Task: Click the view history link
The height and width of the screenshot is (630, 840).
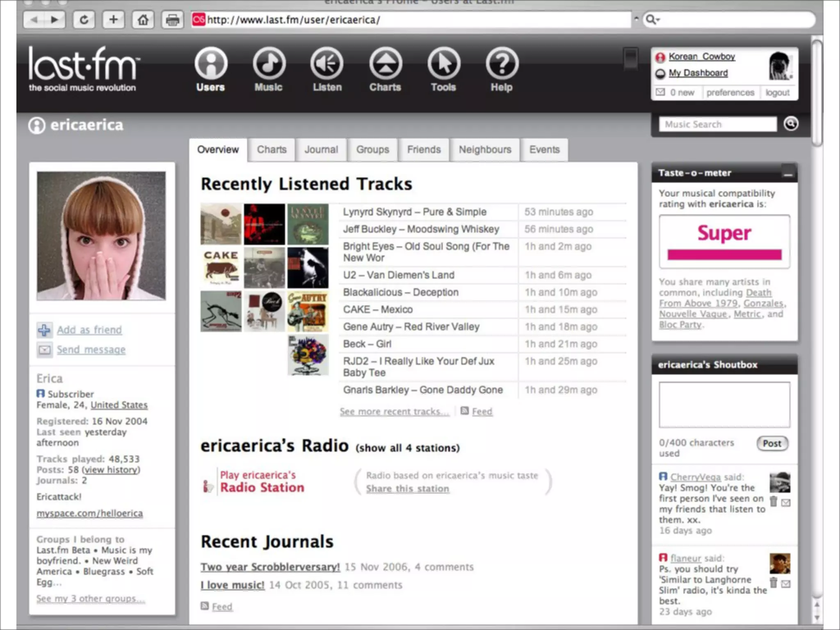Action: tap(112, 470)
